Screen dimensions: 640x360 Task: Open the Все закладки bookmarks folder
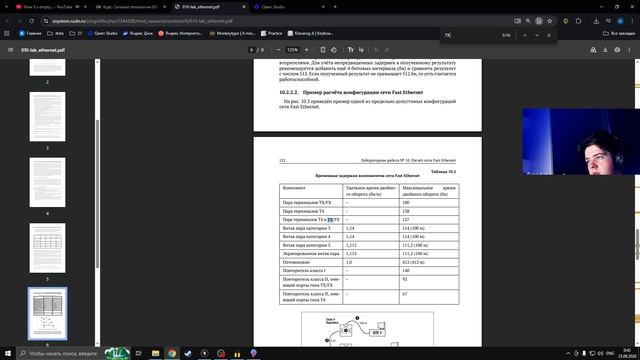[619, 33]
